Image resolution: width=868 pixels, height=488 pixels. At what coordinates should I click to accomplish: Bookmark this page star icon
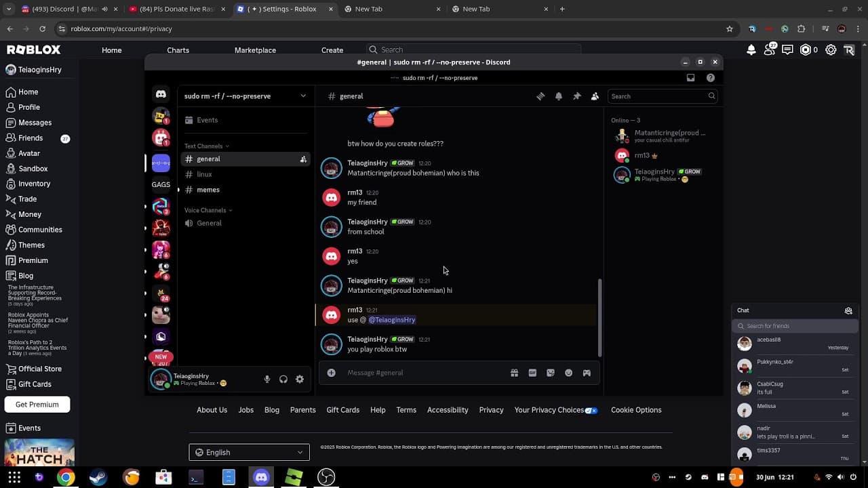tap(730, 29)
